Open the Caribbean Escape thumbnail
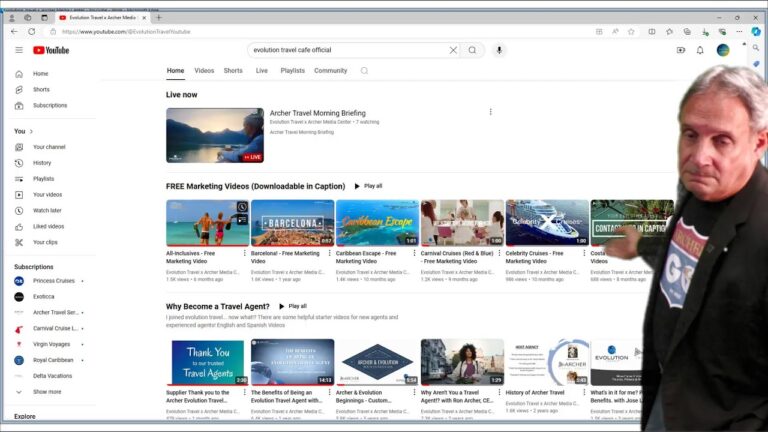 click(x=377, y=223)
